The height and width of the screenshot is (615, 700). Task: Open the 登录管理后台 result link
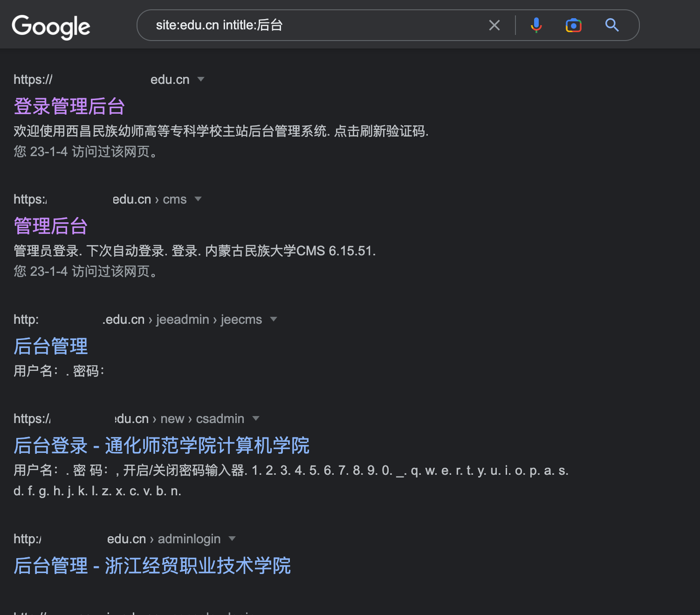[69, 106]
